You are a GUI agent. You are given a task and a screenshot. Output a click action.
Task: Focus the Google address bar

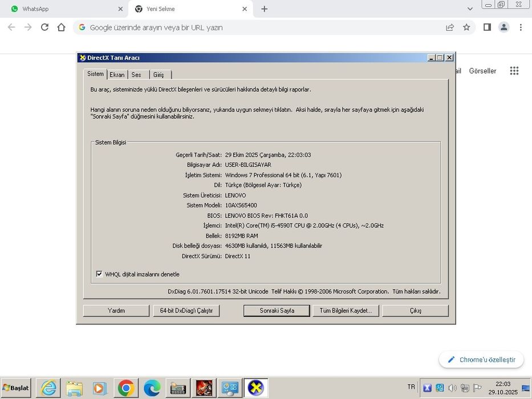pos(265,27)
